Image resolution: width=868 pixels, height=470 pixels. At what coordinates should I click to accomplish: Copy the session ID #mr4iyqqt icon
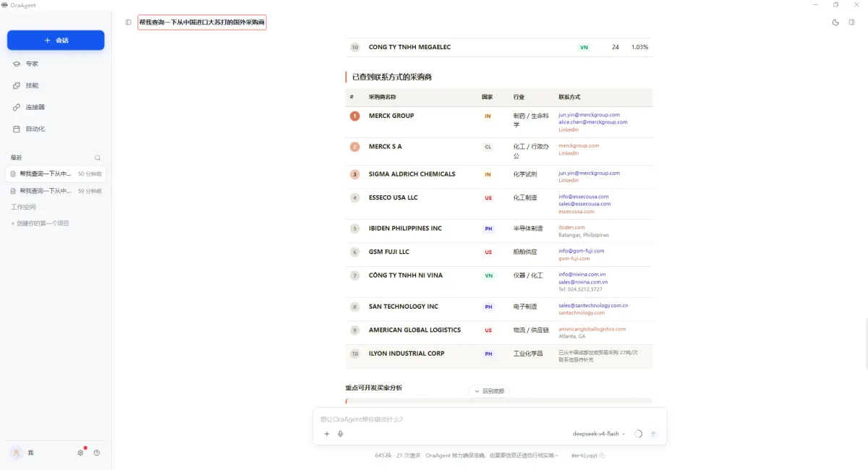click(x=603, y=456)
